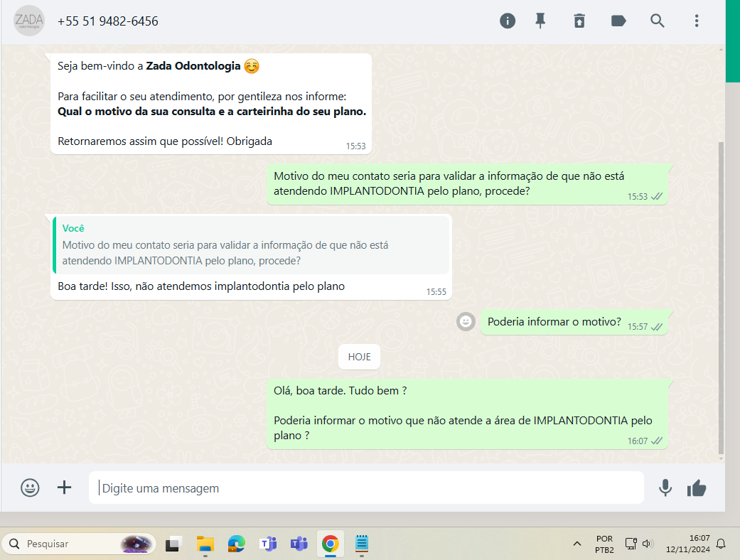740x560 pixels.
Task: Start a voice message with the microphone
Action: click(x=665, y=488)
